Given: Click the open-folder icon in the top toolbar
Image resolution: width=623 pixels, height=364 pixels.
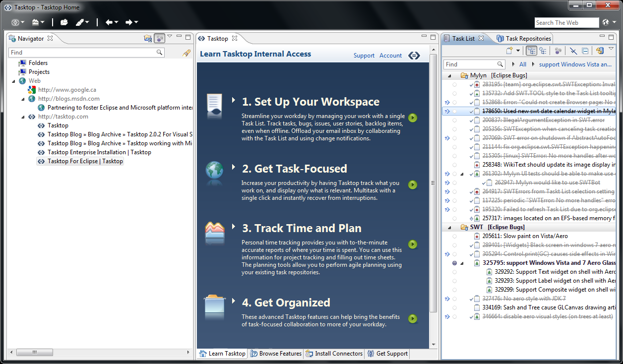Looking at the screenshot, I should [x=64, y=22].
